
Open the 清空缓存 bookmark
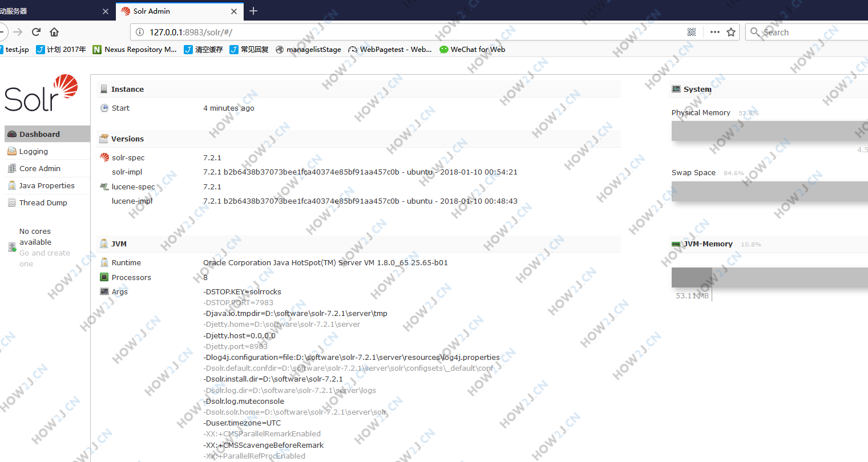pyautogui.click(x=204, y=50)
